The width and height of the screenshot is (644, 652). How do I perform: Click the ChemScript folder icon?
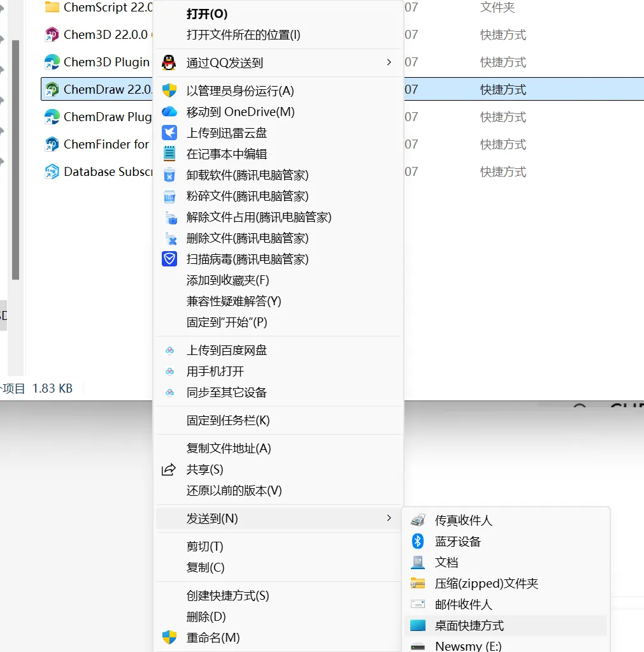pyautogui.click(x=52, y=7)
